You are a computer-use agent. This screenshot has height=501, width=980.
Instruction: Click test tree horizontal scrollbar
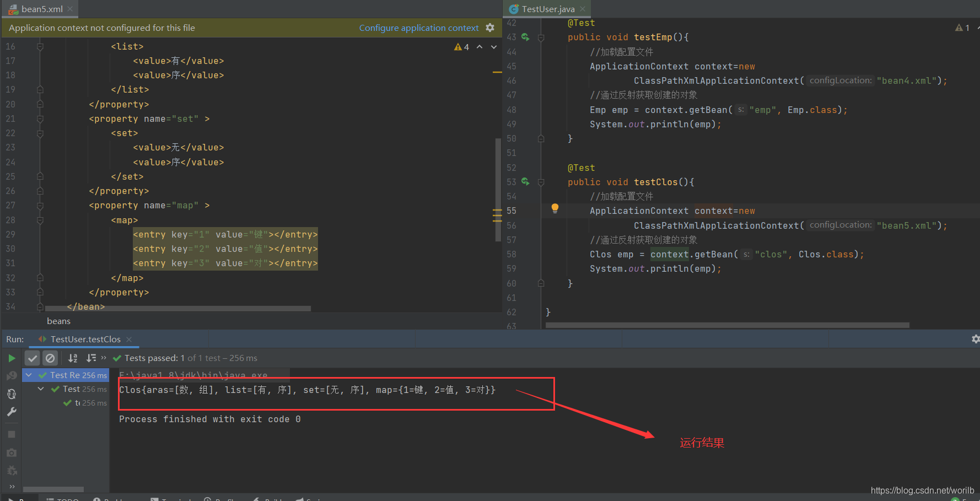[x=53, y=489]
